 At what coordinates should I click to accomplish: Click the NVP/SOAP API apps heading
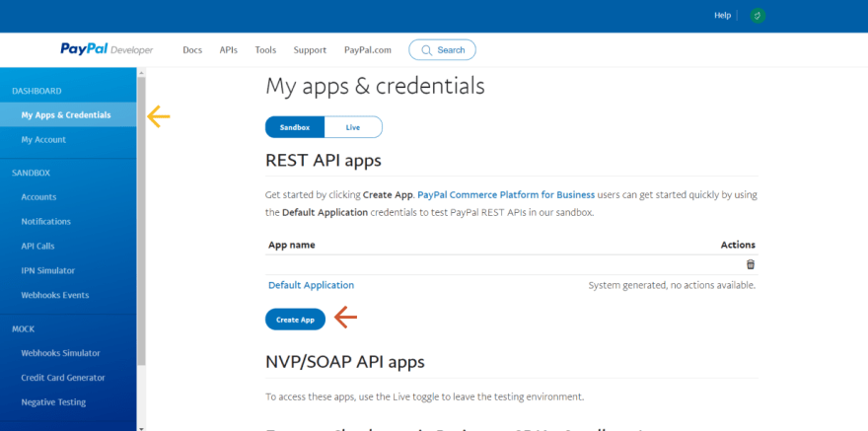click(345, 362)
